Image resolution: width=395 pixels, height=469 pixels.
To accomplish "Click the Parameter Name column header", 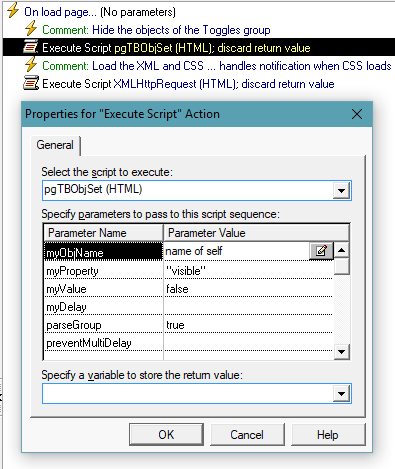I will tap(103, 233).
